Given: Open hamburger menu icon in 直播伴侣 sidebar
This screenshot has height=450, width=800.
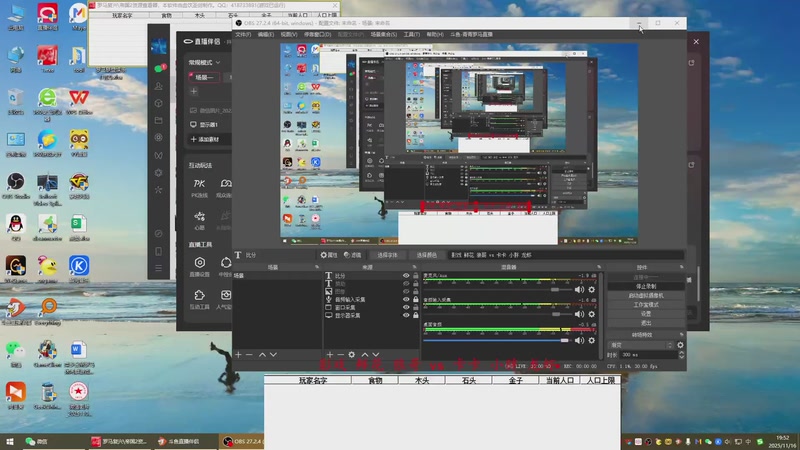Looking at the screenshot, I should click(159, 268).
